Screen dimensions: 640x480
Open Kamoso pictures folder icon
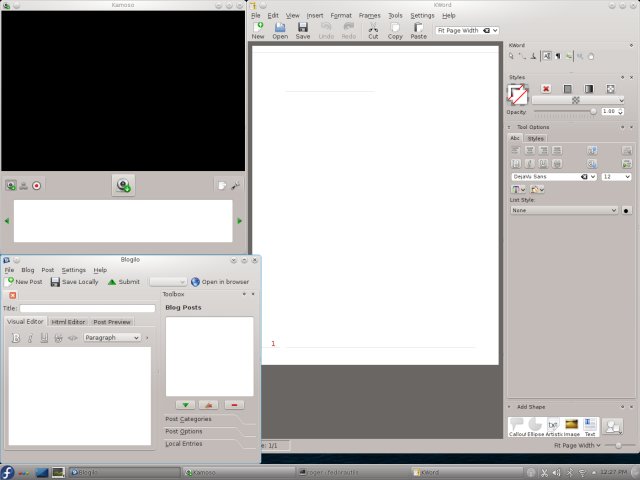222,186
